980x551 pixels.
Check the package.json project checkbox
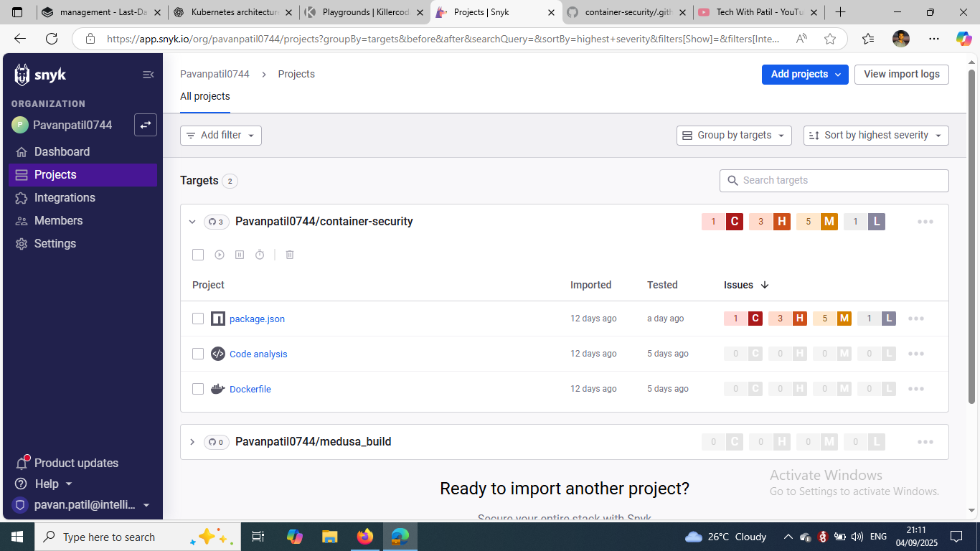[198, 319]
